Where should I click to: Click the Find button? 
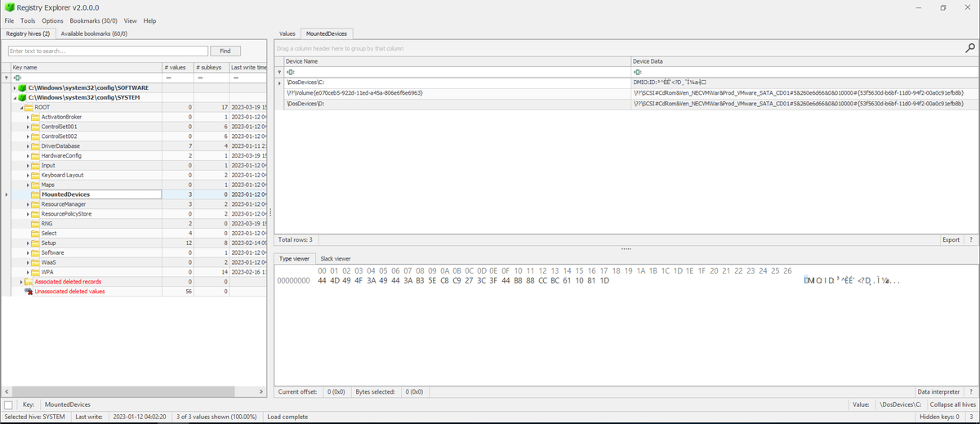(x=225, y=51)
